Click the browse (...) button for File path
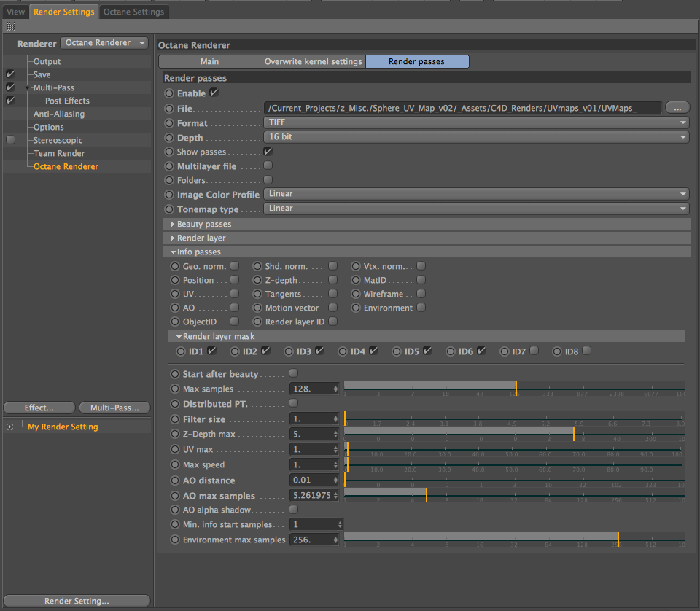 (x=677, y=108)
